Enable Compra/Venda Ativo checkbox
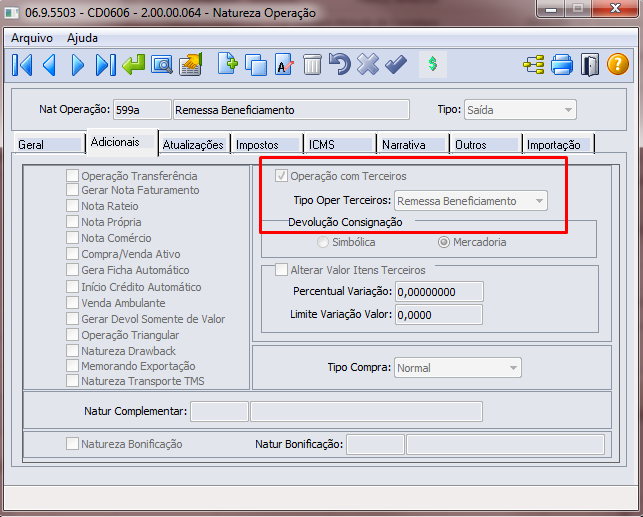Screen dimensions: 643x517 [72, 254]
